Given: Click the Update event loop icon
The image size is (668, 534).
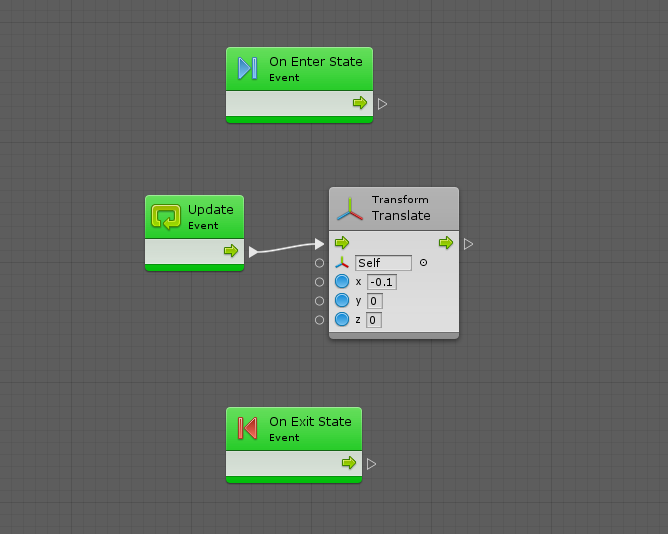Looking at the screenshot, I should coord(166,216).
